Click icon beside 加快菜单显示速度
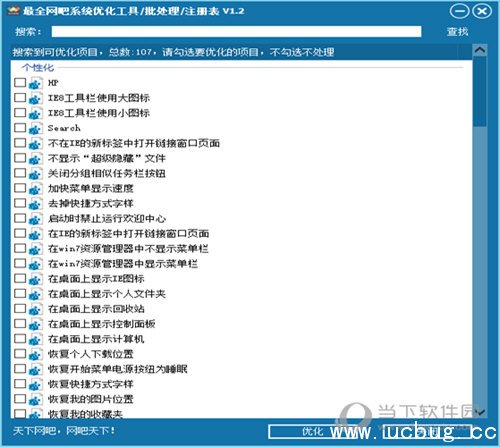 point(36,188)
